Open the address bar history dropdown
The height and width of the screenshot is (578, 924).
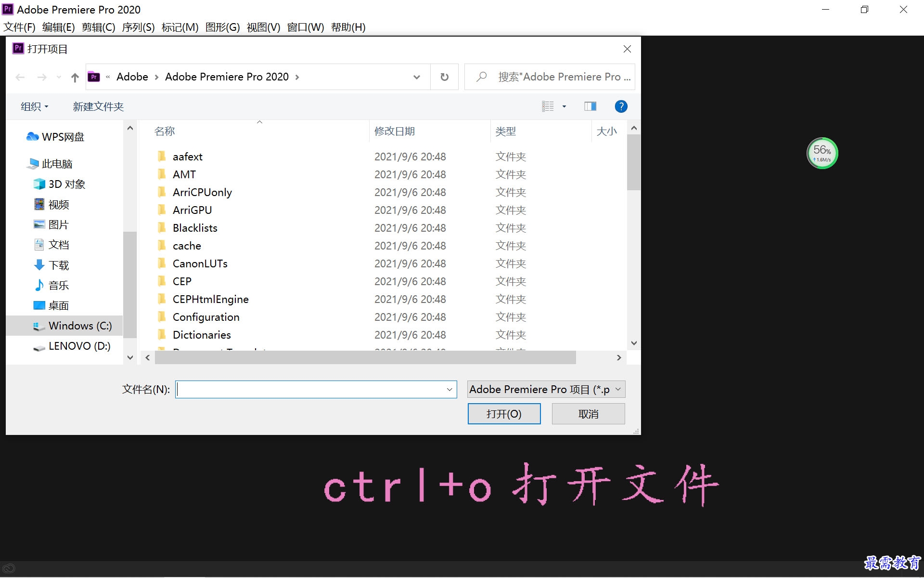(x=417, y=77)
